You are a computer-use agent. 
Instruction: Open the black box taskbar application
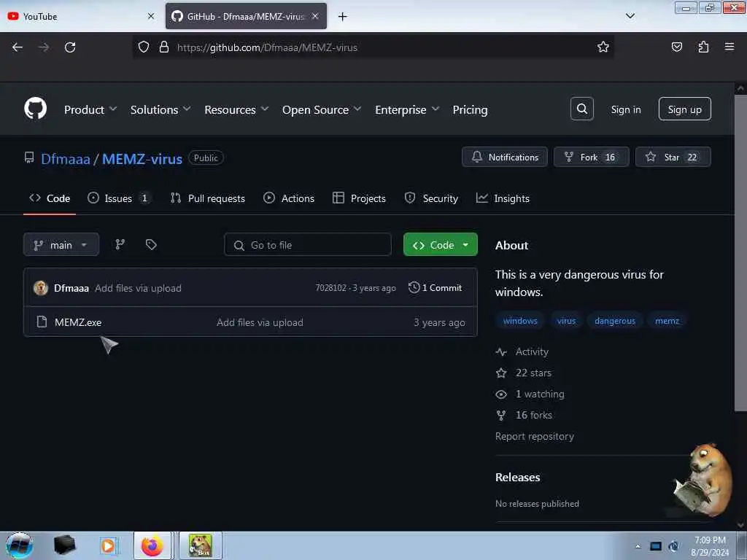(x=64, y=545)
